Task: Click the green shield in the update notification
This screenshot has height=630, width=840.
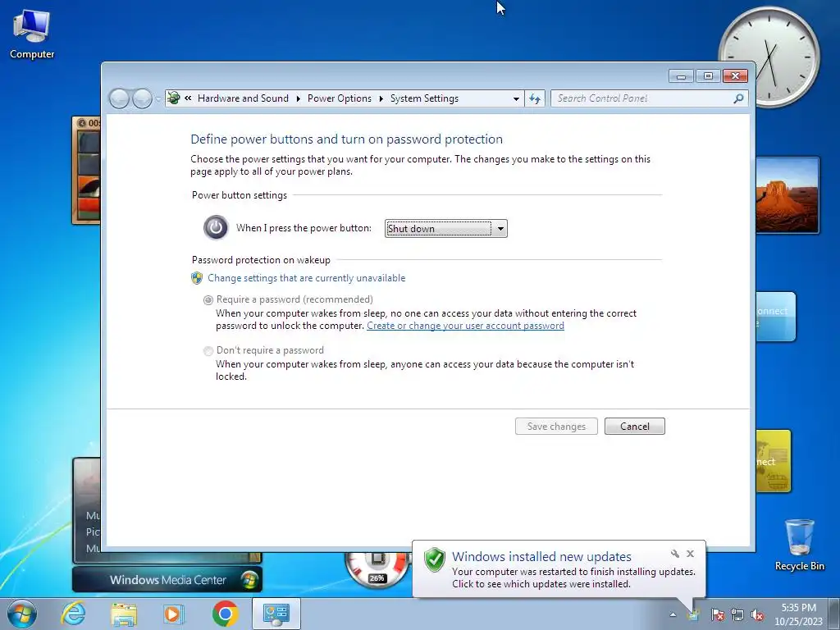Action: tap(435, 559)
